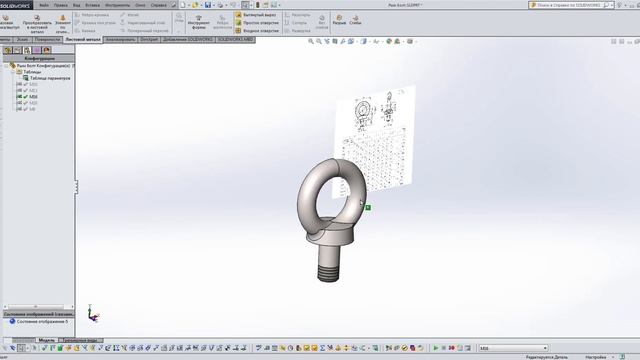Switch to the Трехмерные виды bottom tab
The image size is (640, 360).
click(81, 340)
